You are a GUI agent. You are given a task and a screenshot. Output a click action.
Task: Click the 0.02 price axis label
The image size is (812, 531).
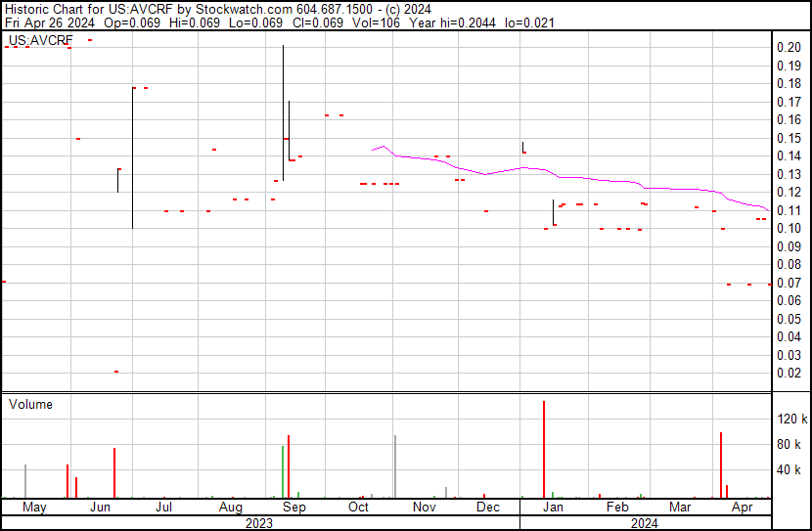(789, 373)
